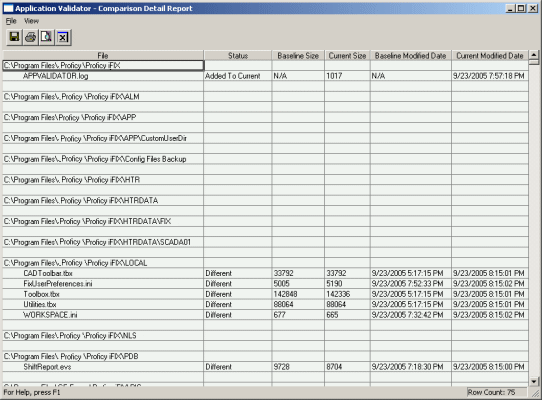Screen dimensions: 542x400
Task: Select the Utilities.tbx file cell
Action: pyautogui.click(x=103, y=304)
